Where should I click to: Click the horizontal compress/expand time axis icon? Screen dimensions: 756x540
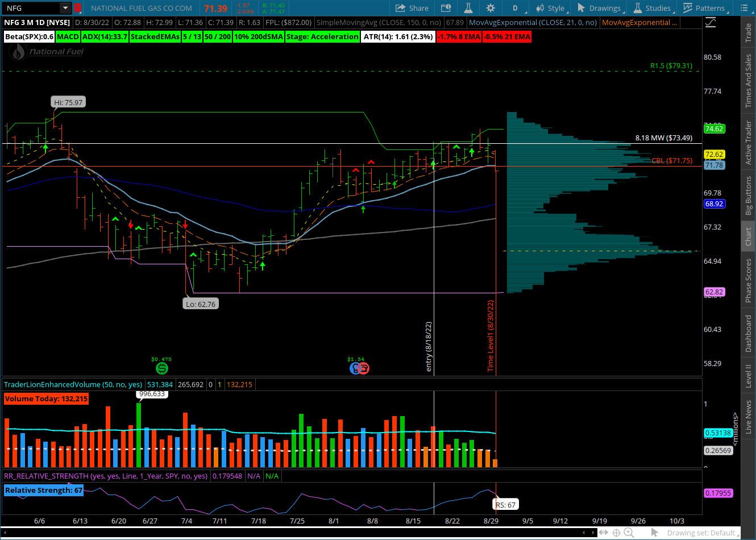point(603,533)
